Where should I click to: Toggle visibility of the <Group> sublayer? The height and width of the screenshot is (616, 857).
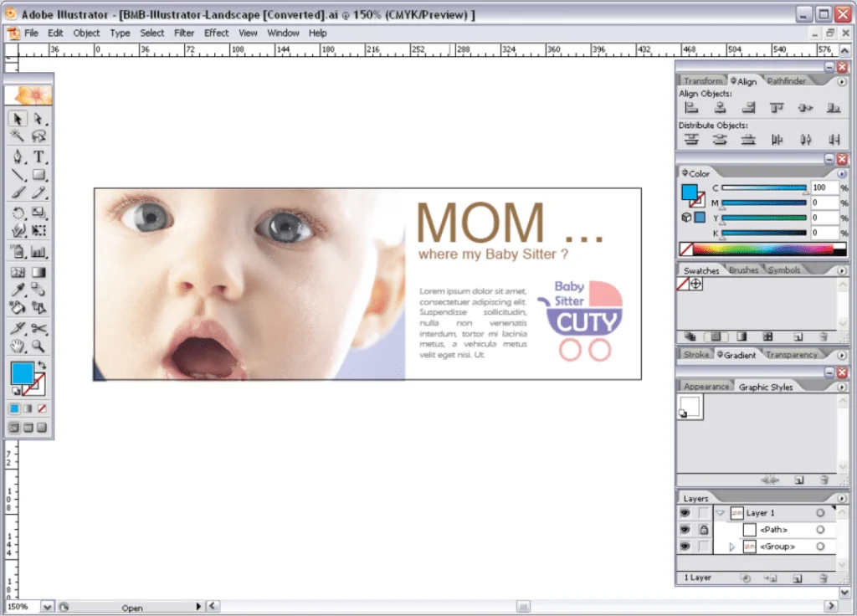[x=685, y=547]
